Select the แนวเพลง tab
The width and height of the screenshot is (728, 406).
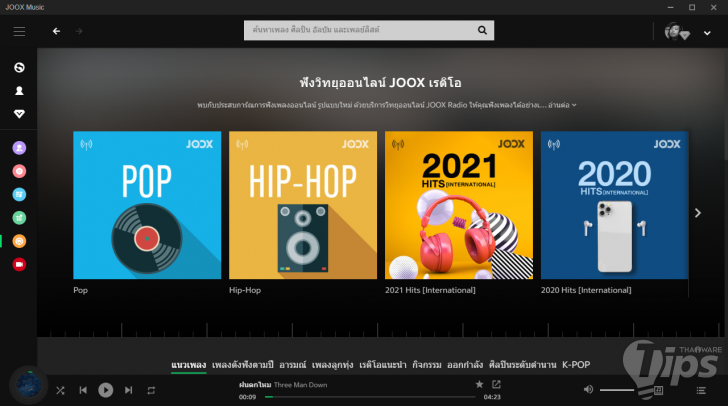[x=188, y=365]
